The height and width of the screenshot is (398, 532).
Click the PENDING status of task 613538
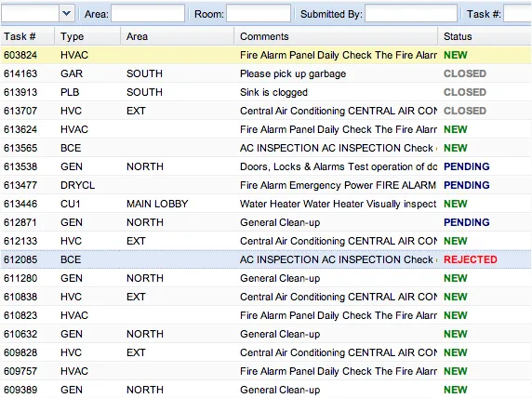tap(467, 166)
